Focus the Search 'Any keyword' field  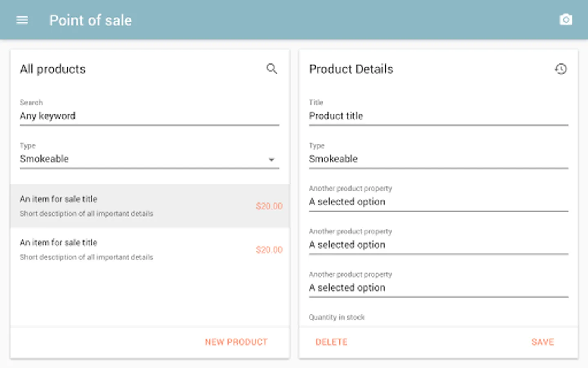(149, 116)
